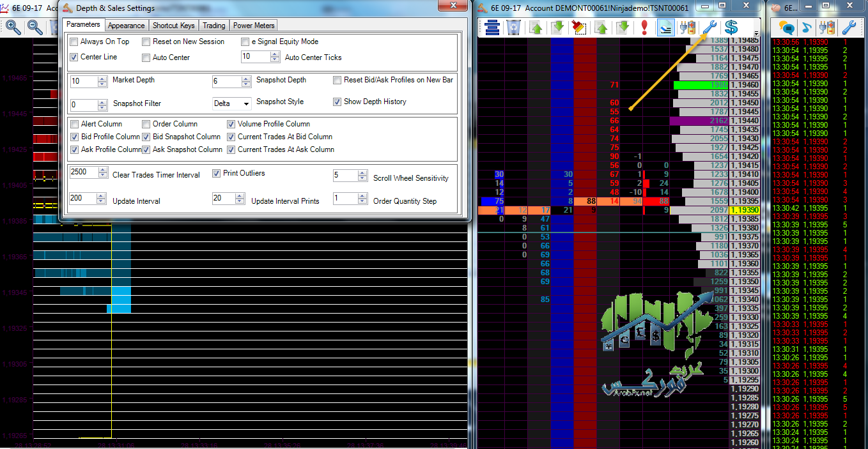Image resolution: width=868 pixels, height=449 pixels.
Task: Uncheck Ask Snapshot Column
Action: pos(146,149)
